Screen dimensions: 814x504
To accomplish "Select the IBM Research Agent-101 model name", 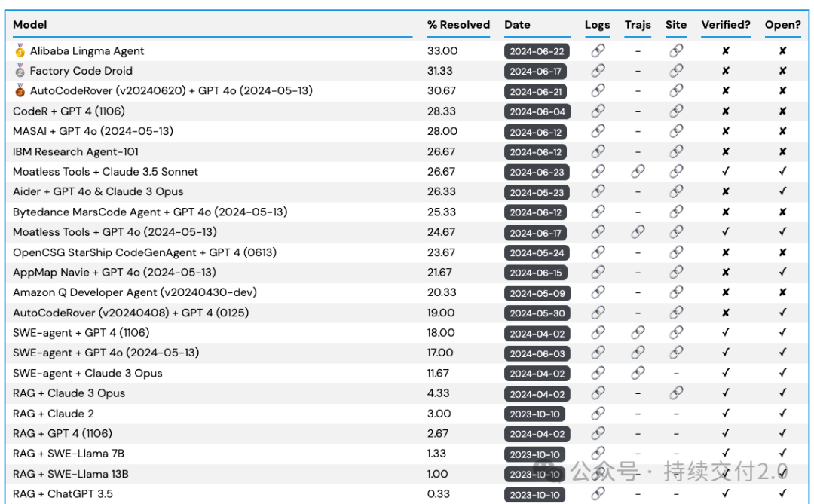I will pos(75,151).
